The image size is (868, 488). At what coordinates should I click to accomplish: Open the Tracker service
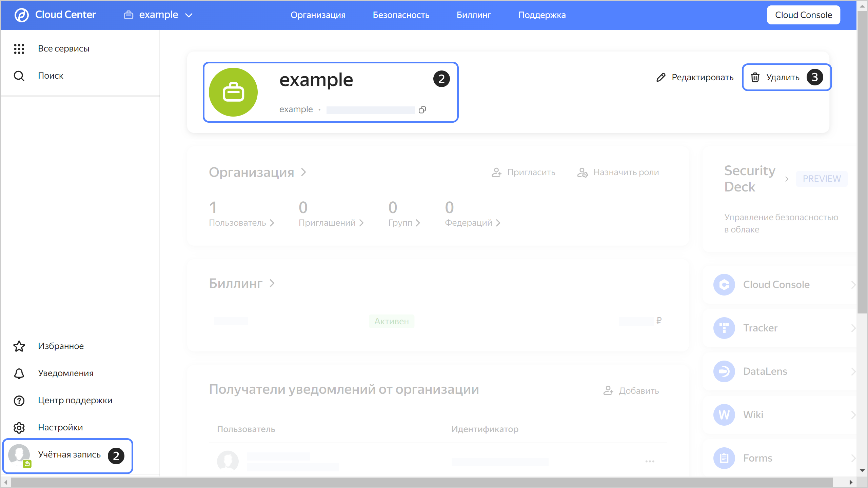[761, 328]
